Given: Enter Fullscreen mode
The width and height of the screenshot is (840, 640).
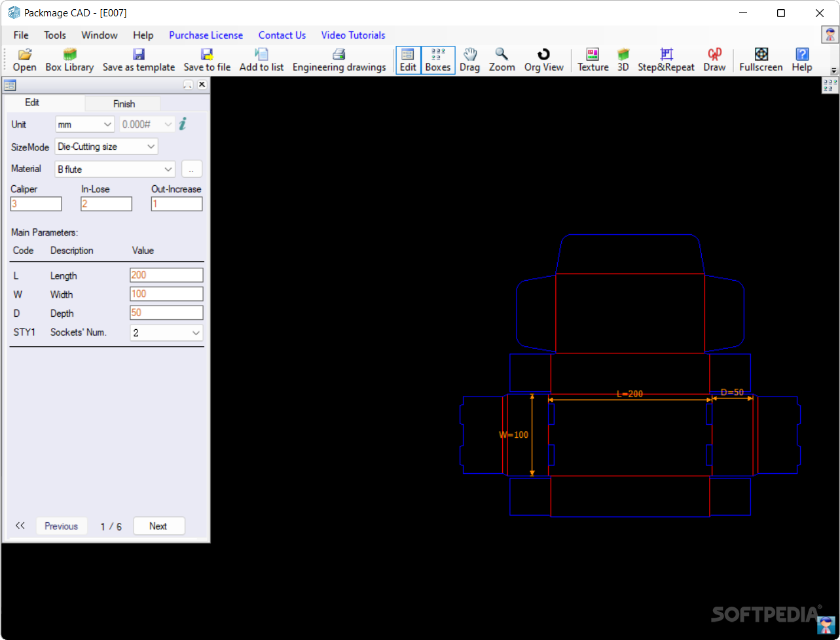Looking at the screenshot, I should [x=761, y=60].
